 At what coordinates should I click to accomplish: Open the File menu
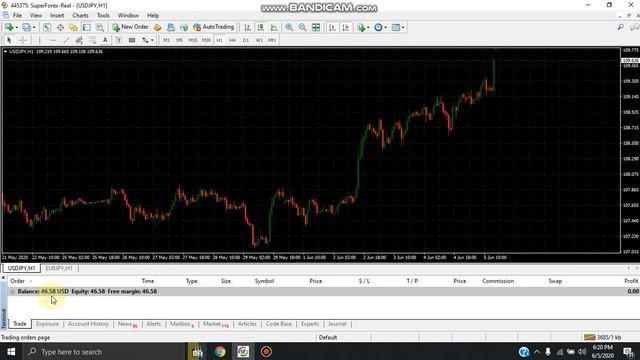(17, 16)
